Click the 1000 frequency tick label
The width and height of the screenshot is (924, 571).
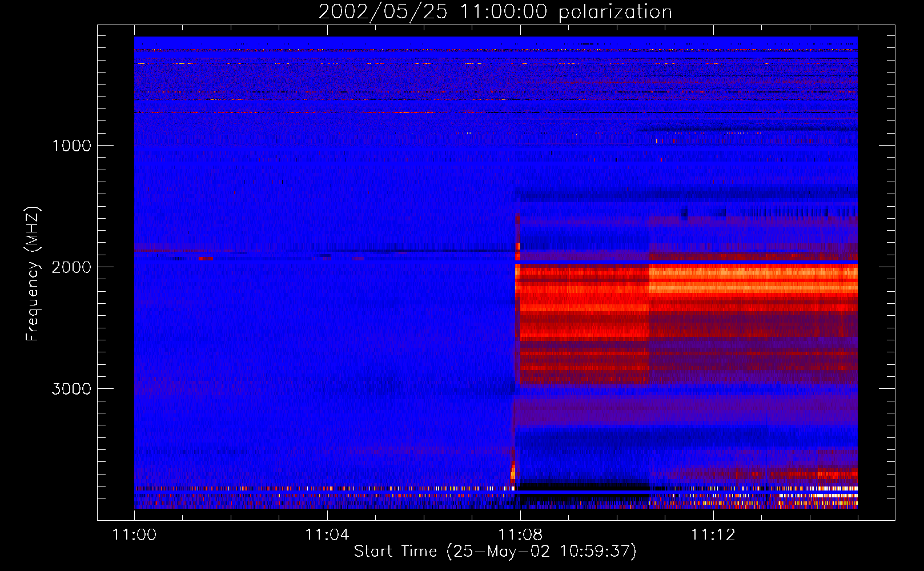(71, 146)
